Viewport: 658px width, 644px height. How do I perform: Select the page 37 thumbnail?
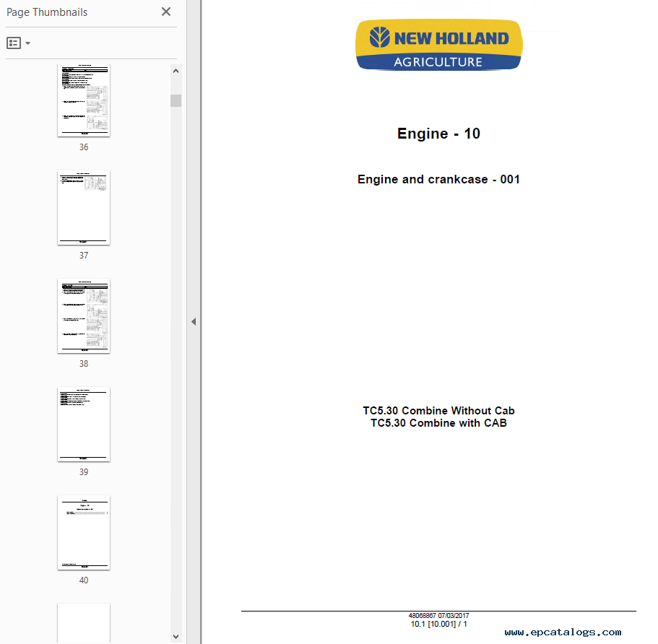click(84, 208)
